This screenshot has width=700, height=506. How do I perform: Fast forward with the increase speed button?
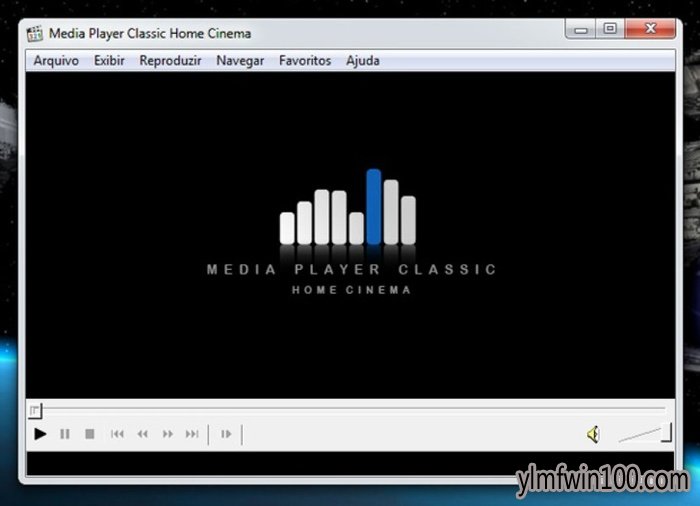click(x=167, y=434)
